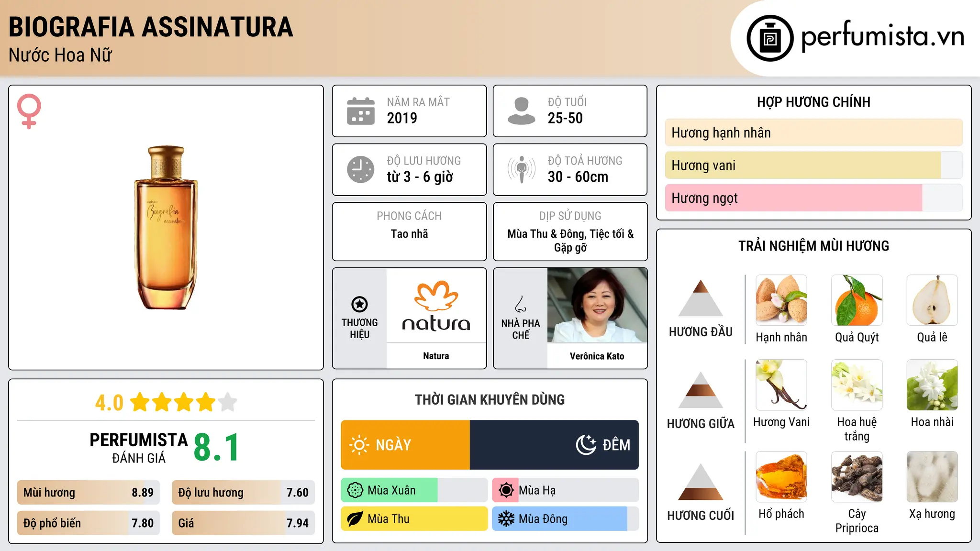Click the Mùa Hạ season bar

[566, 490]
